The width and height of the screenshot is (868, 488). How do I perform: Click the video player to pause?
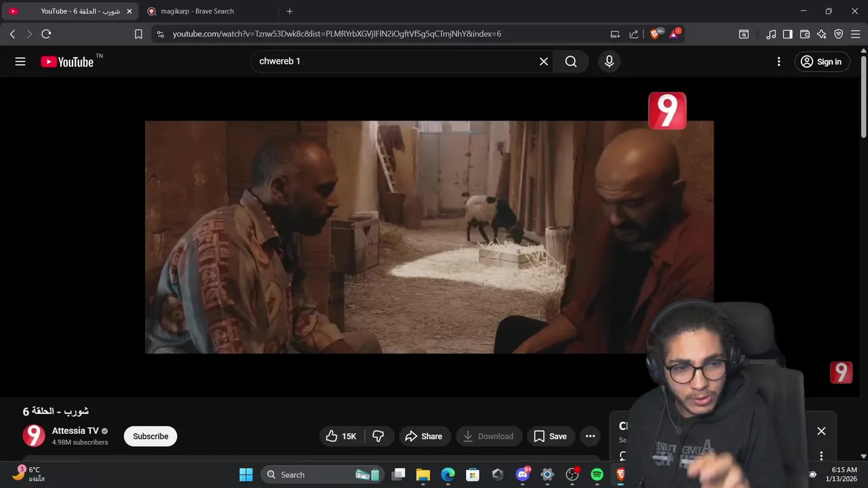click(x=429, y=237)
